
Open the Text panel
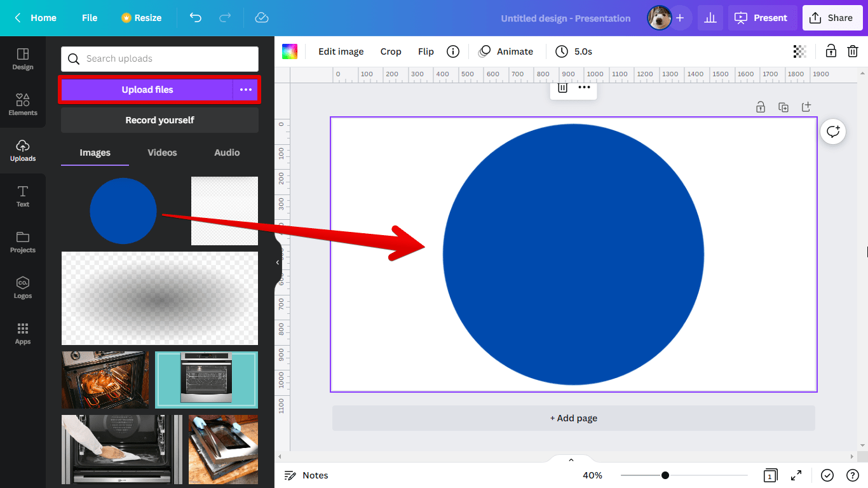click(23, 196)
